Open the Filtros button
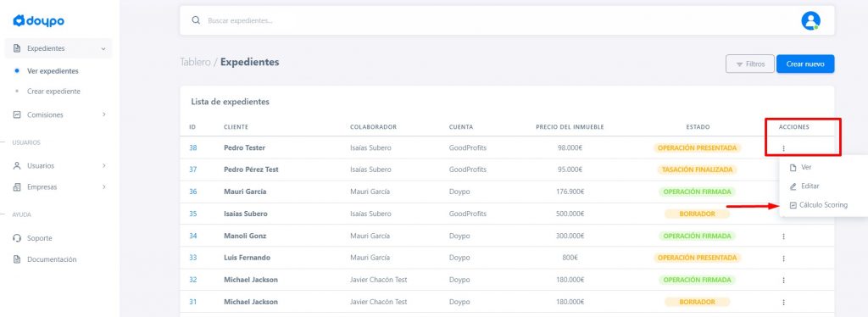 tap(750, 64)
